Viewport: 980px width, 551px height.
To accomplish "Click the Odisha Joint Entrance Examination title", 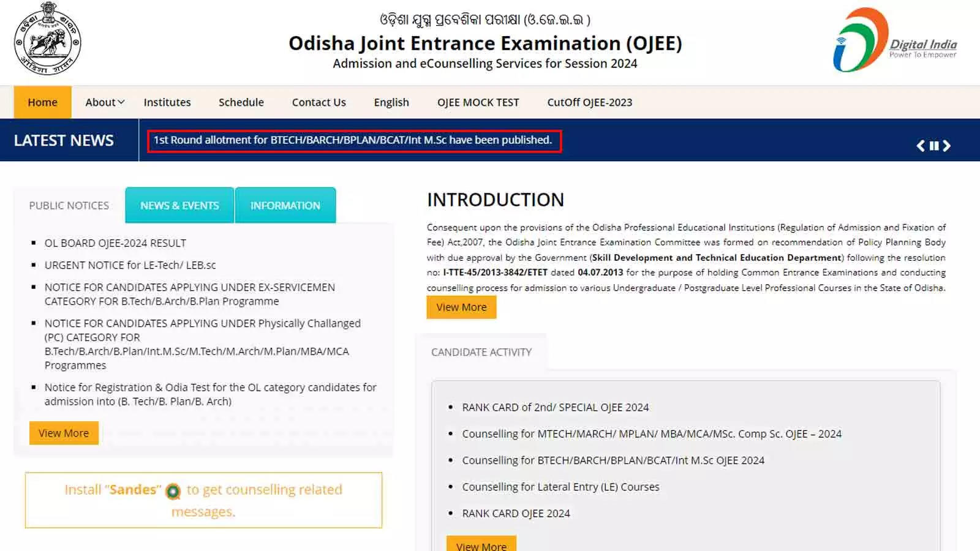I will pos(485,43).
